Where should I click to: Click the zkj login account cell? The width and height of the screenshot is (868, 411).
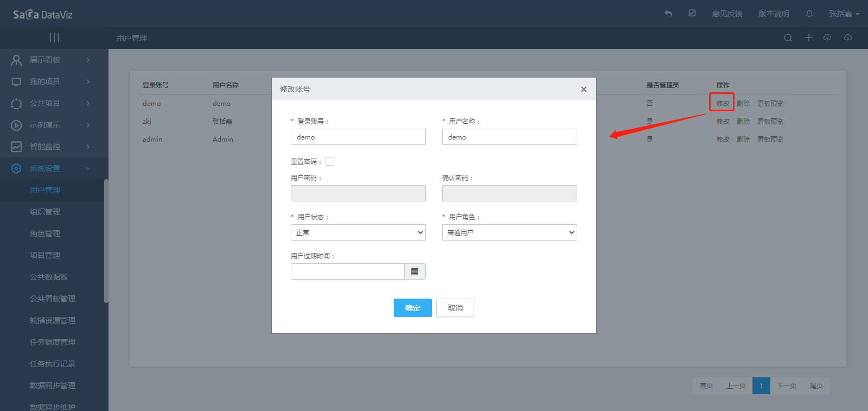pos(147,121)
